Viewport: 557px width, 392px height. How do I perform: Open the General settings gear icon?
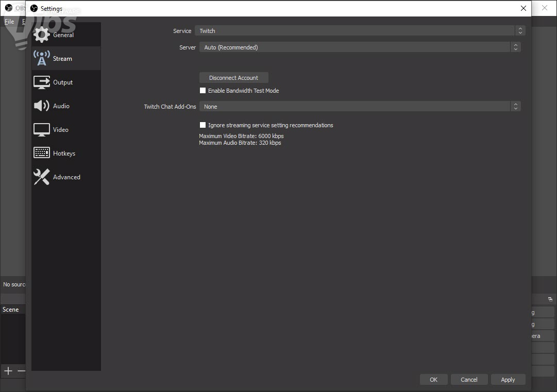(x=42, y=35)
